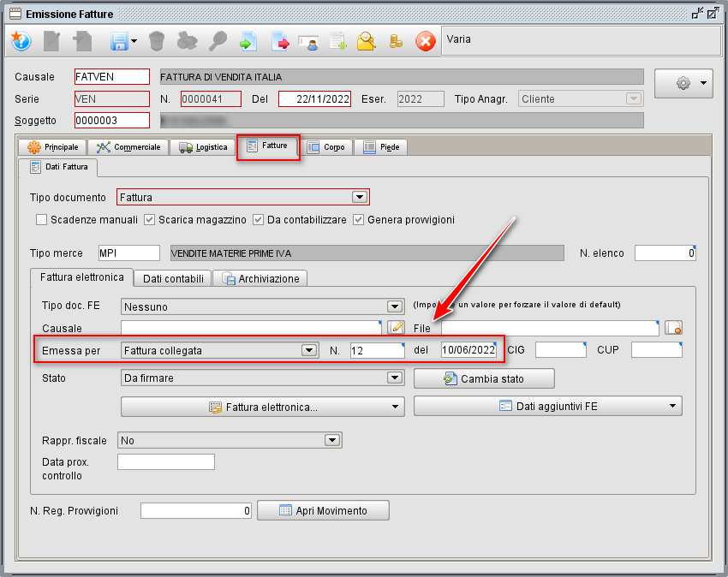
Task: Click the document with green arrow icon
Action: pos(248,41)
